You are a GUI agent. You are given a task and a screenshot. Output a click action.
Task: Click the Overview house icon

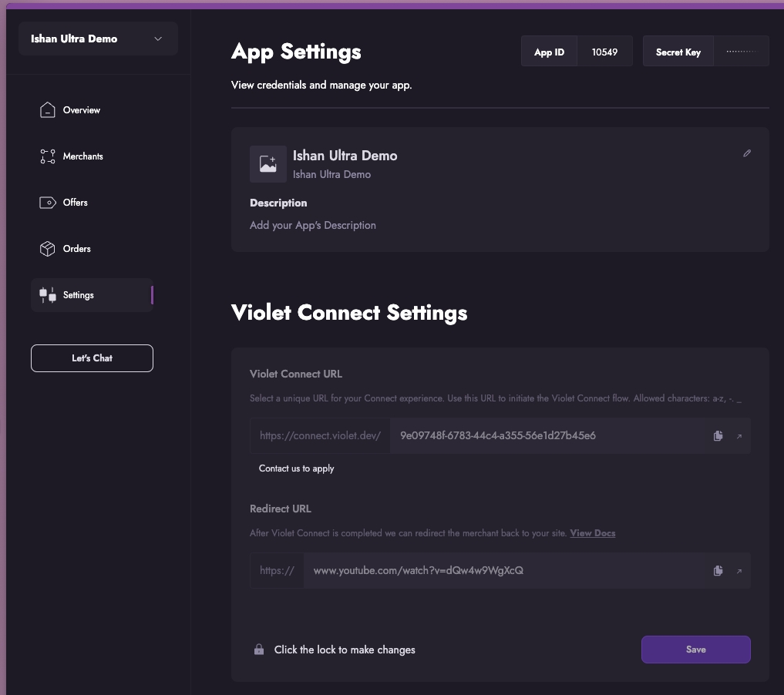coord(48,110)
